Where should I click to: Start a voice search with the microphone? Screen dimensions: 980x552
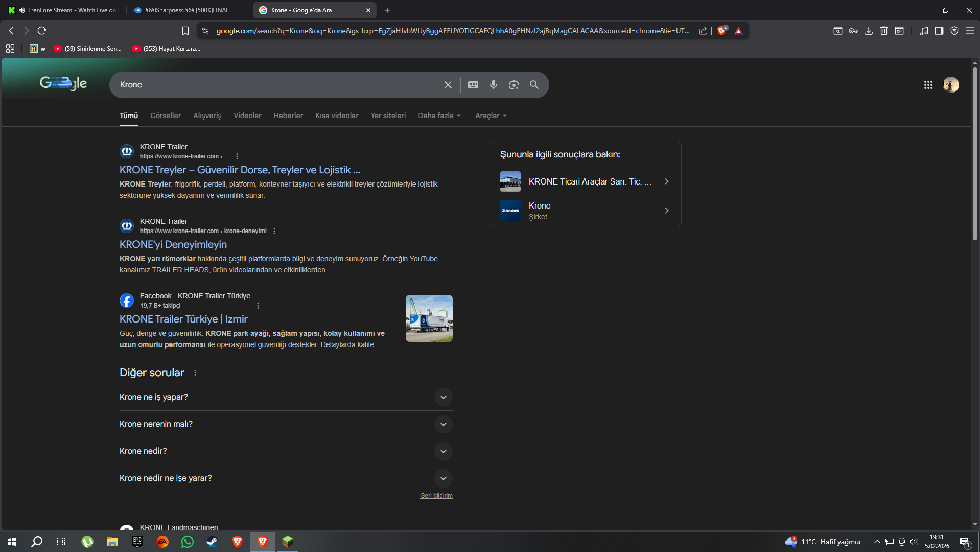click(x=494, y=85)
